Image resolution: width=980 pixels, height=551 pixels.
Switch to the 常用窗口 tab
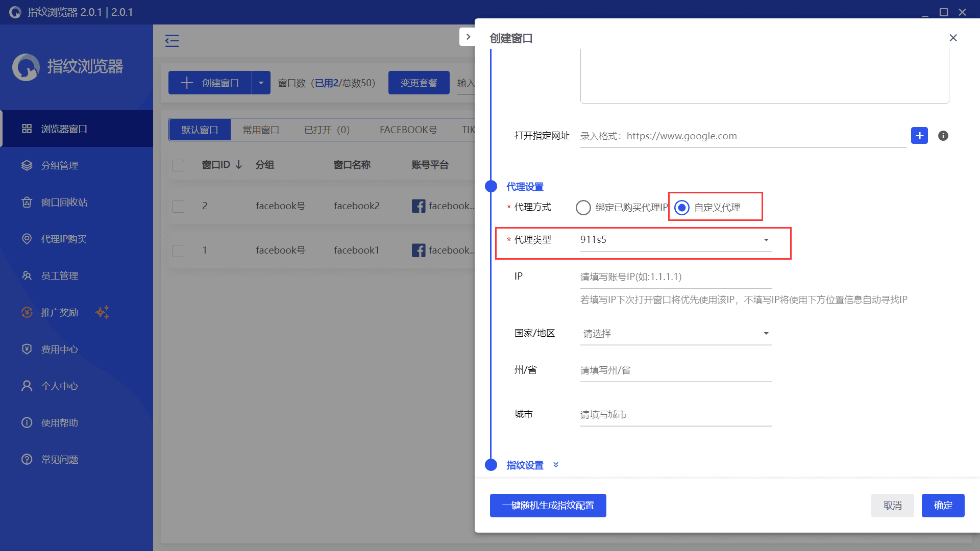261,130
